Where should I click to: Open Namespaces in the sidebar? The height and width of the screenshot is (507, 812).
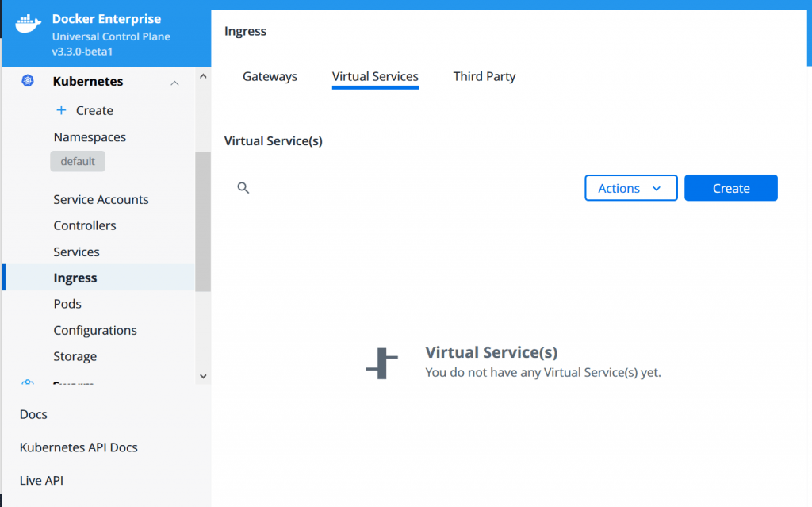[x=90, y=136]
